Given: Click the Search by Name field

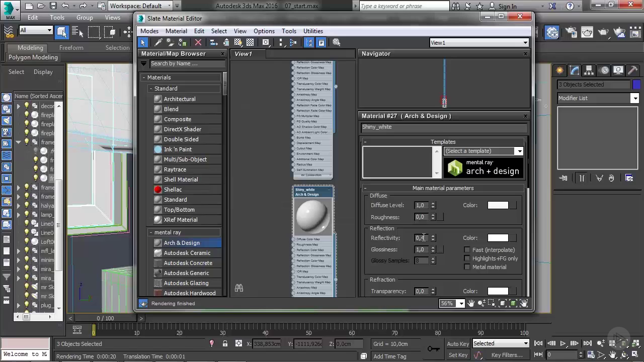Looking at the screenshot, I should click(x=187, y=64).
